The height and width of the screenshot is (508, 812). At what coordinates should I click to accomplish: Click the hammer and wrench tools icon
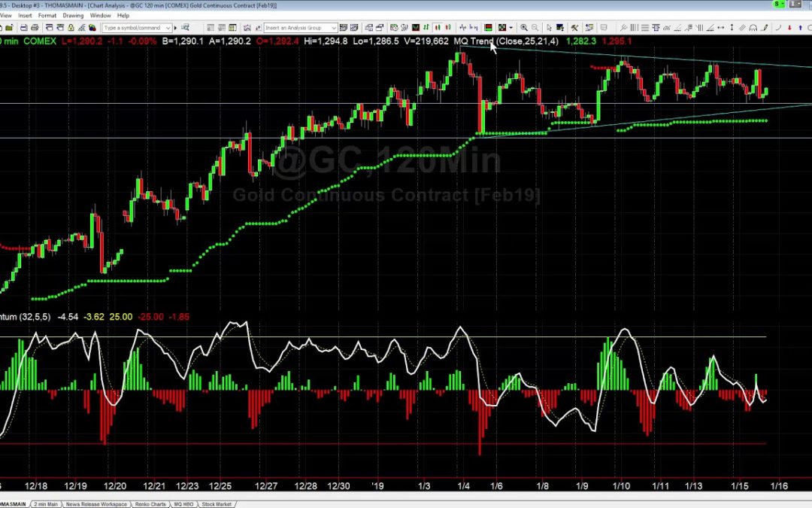574,28
